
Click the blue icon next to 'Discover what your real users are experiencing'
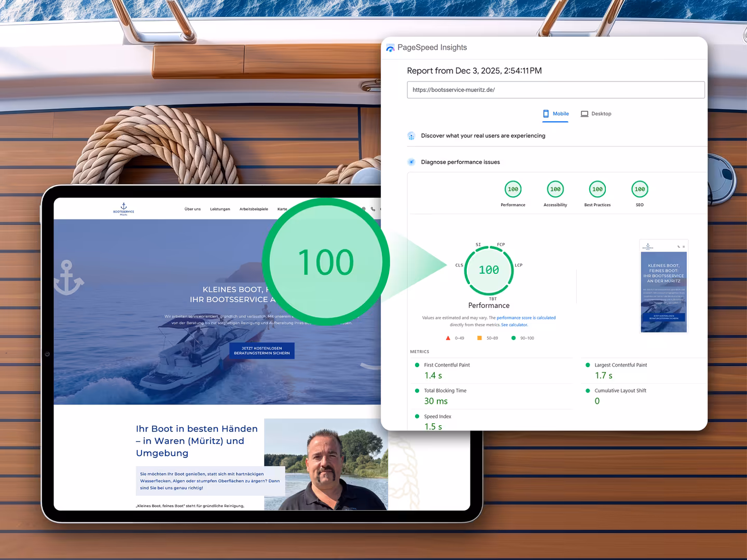pos(411,136)
